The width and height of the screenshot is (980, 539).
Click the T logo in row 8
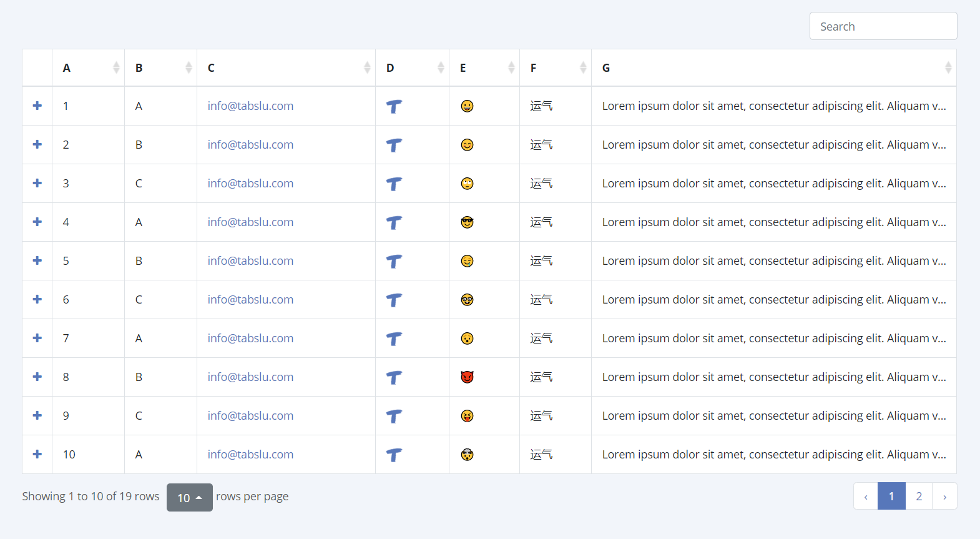click(394, 378)
